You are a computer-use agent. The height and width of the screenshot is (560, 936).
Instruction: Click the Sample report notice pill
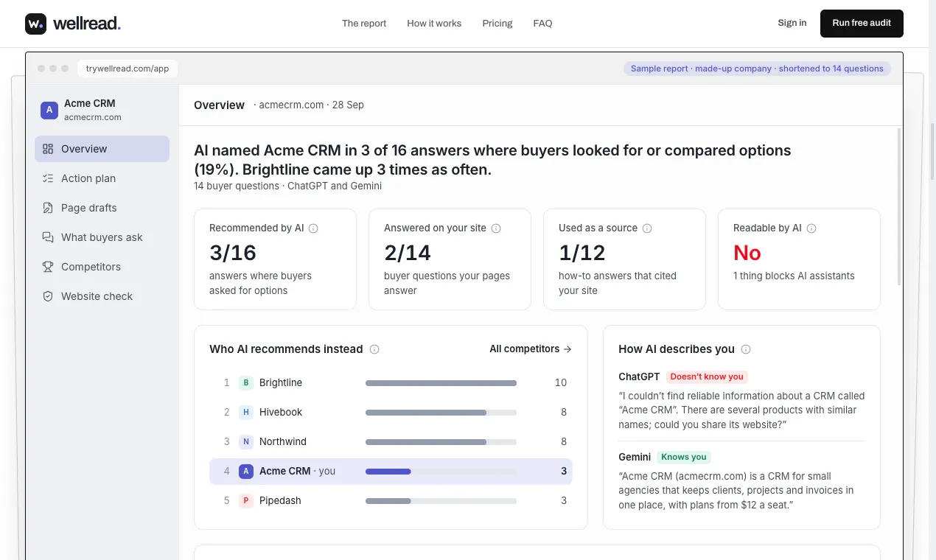(757, 69)
